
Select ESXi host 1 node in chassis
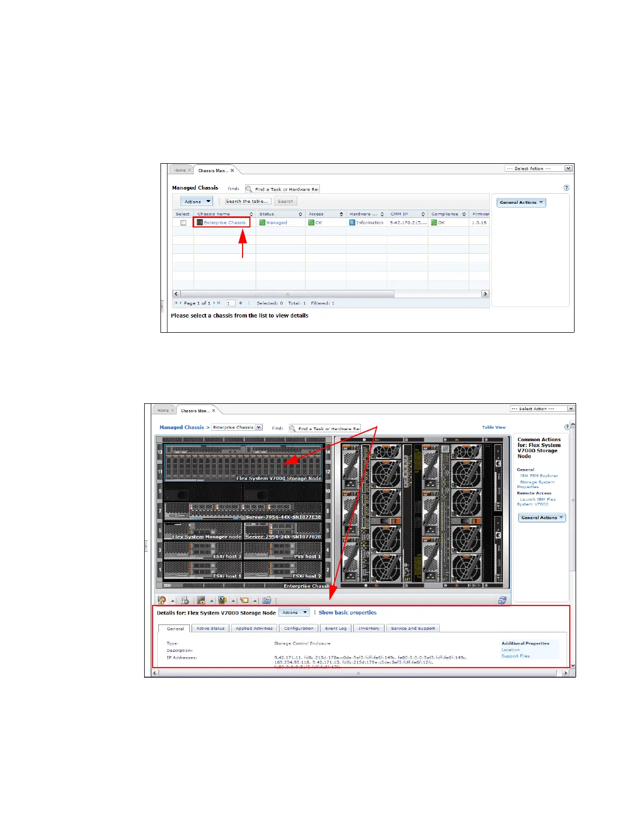pos(203,570)
